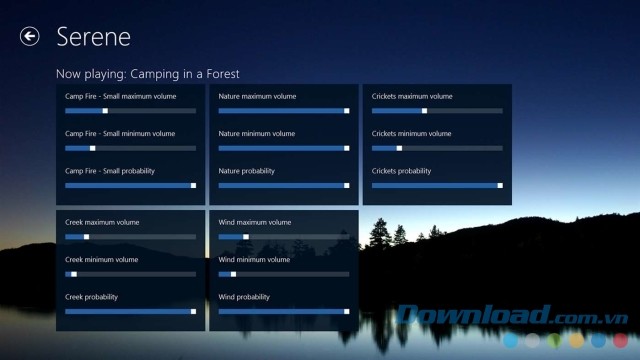The image size is (640, 360).
Task: Select the Wind settings panel
Action: [x=284, y=271]
